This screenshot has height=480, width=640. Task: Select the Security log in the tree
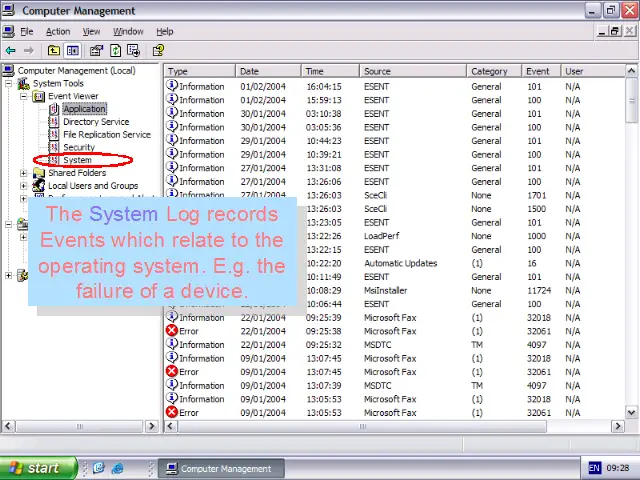79,147
